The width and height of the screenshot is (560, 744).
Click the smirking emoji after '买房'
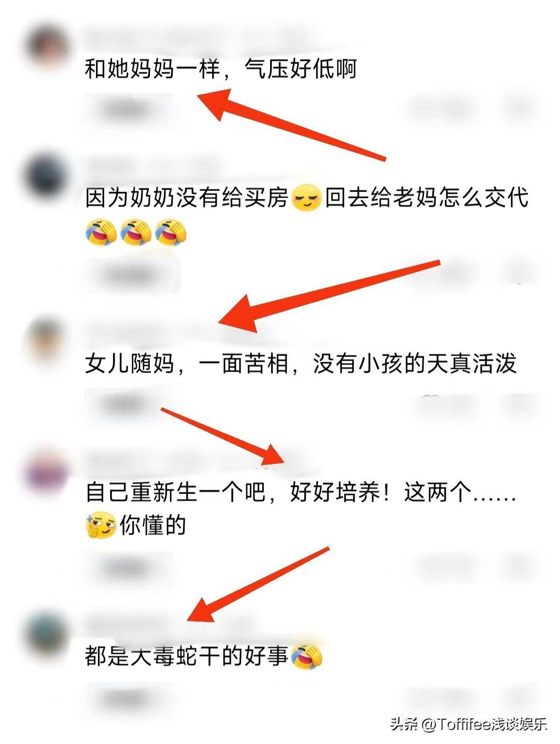click(307, 199)
